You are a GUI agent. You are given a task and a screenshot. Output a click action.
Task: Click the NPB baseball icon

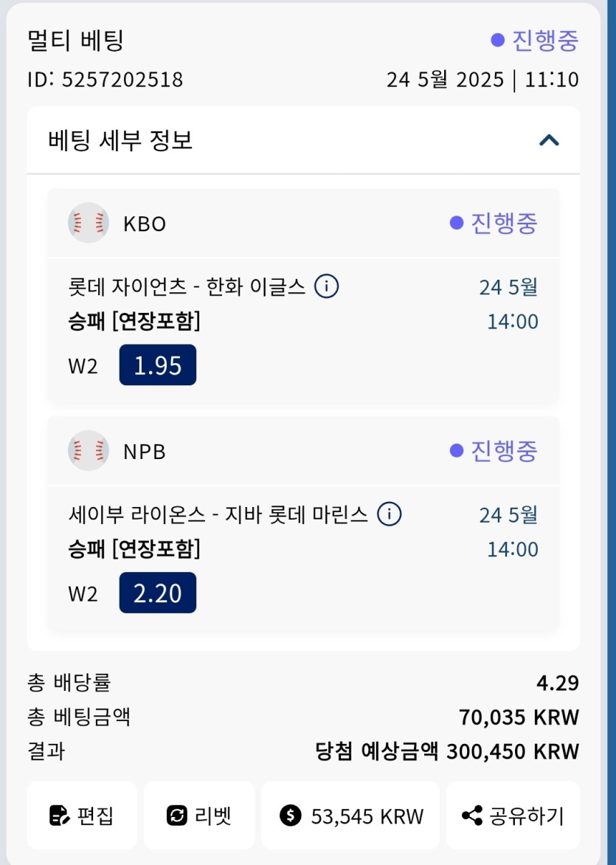click(89, 451)
